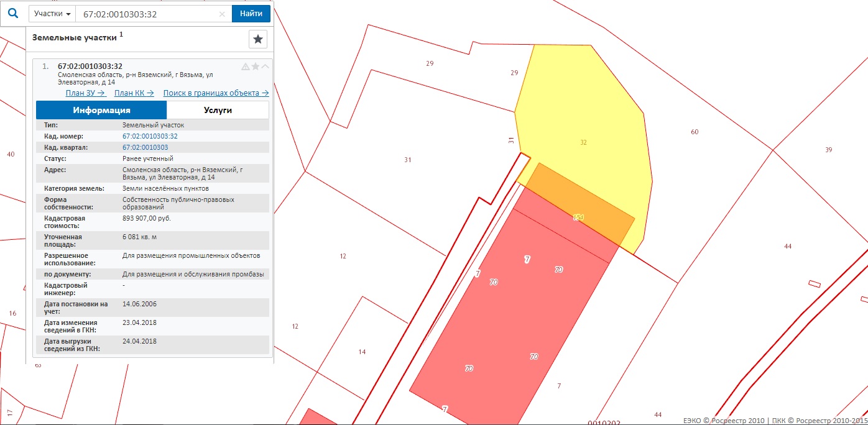Clear the search field with the X
868x425 pixels.
point(223,14)
